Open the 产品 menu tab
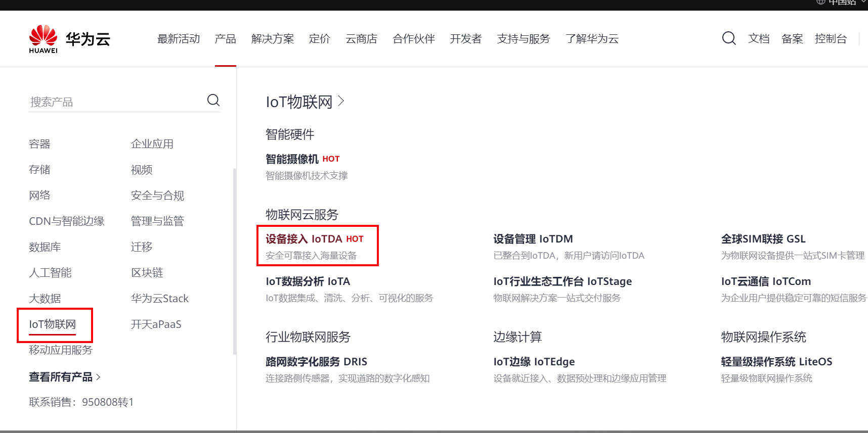The height and width of the screenshot is (433, 868). (225, 39)
